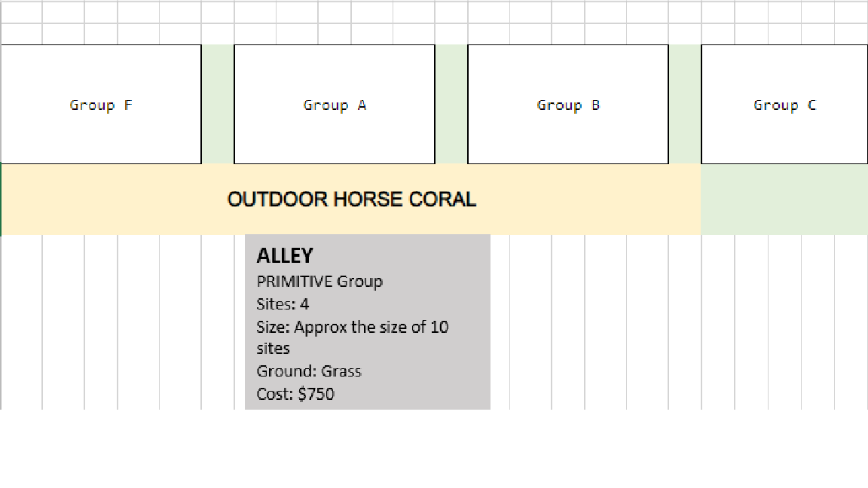
Task: Select the Group F box
Action: pos(101,105)
